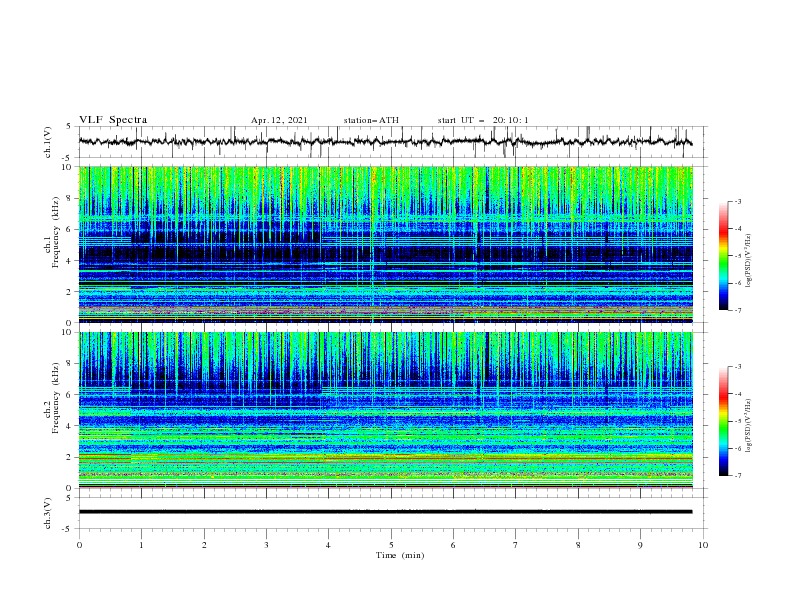
Task: Click the "log(PSD)(V²/Hz)" label beside ch.1 colorbar
Action: tap(748, 261)
